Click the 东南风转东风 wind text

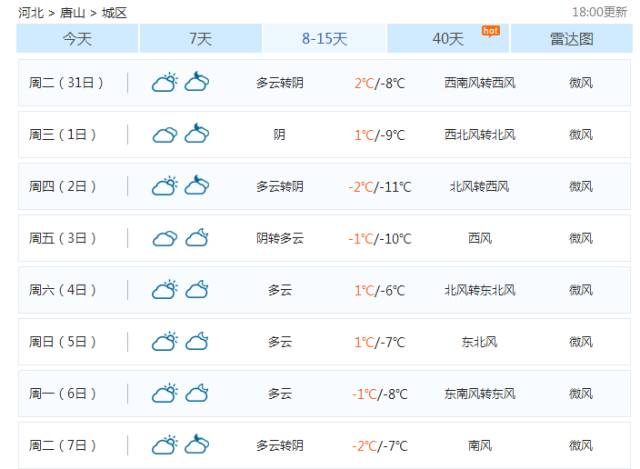pos(480,394)
